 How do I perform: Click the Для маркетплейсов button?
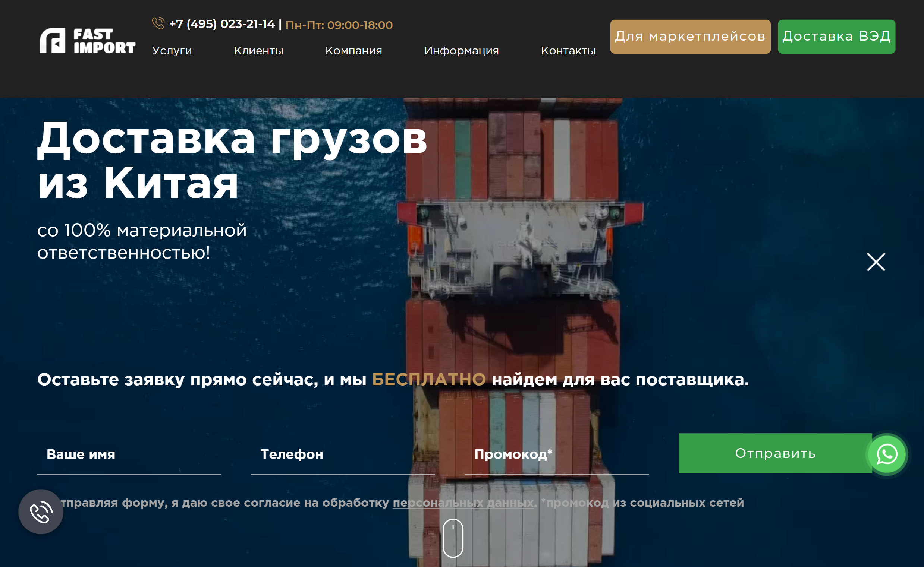[x=690, y=37]
